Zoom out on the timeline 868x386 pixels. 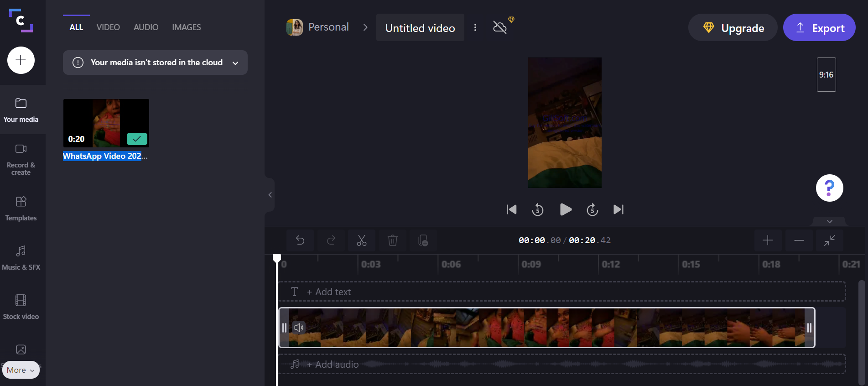tap(799, 240)
